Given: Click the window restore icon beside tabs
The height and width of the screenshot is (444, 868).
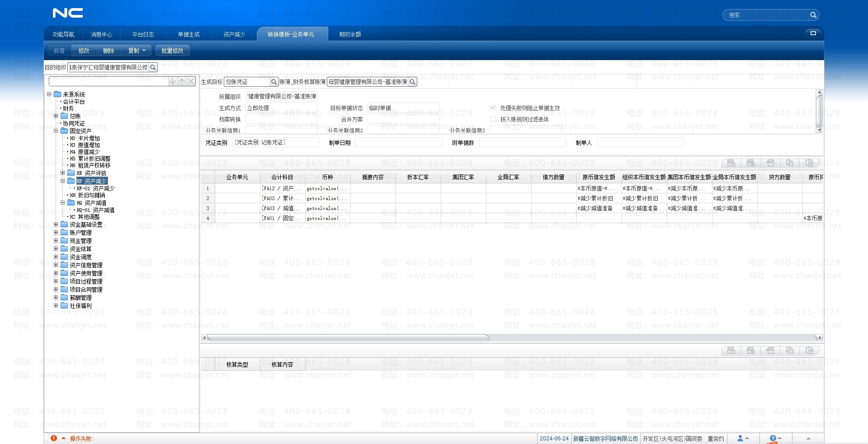Looking at the screenshot, I should [813, 33].
